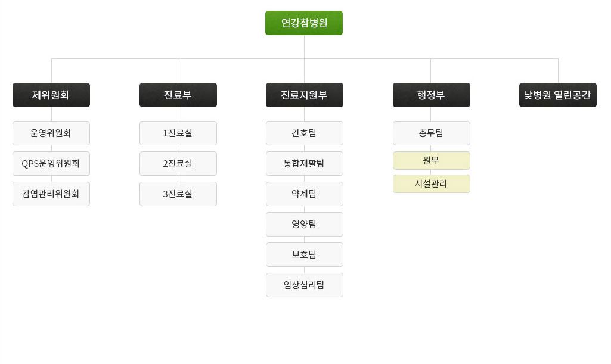The width and height of the screenshot is (611, 364).
Task: Select the 영양팀 team box
Action: (305, 224)
